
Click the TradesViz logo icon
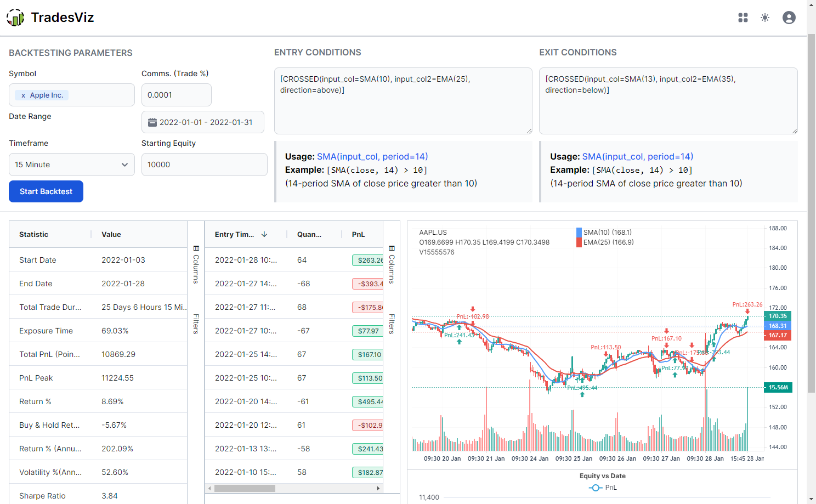(x=16, y=17)
